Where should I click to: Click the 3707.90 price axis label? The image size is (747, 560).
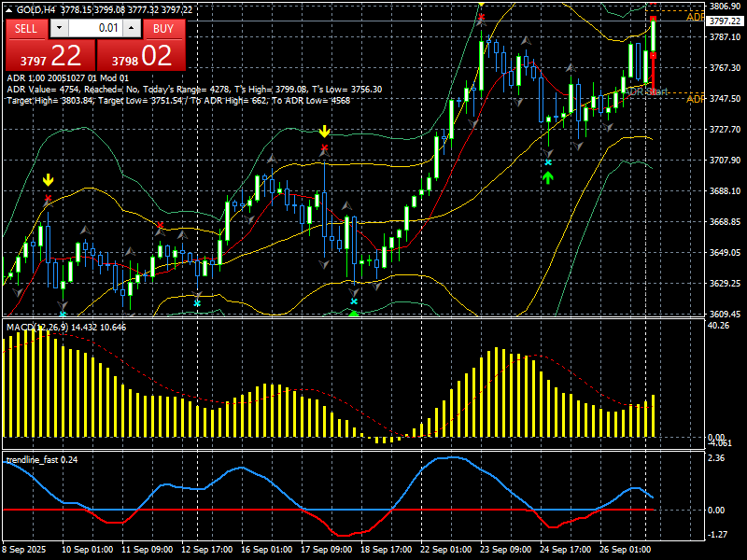click(x=725, y=160)
